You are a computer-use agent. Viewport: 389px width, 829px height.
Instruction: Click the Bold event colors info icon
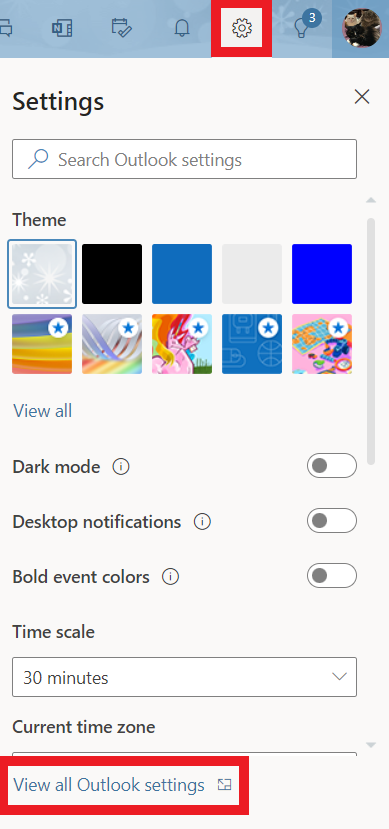170,577
